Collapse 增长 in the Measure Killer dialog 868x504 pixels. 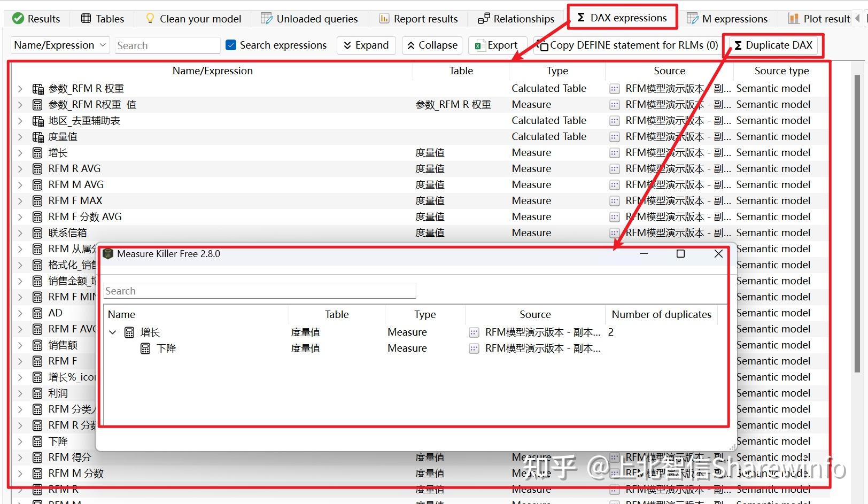[x=113, y=332]
